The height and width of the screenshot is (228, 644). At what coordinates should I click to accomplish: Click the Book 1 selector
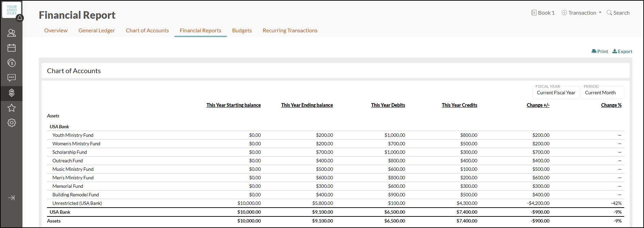click(543, 13)
